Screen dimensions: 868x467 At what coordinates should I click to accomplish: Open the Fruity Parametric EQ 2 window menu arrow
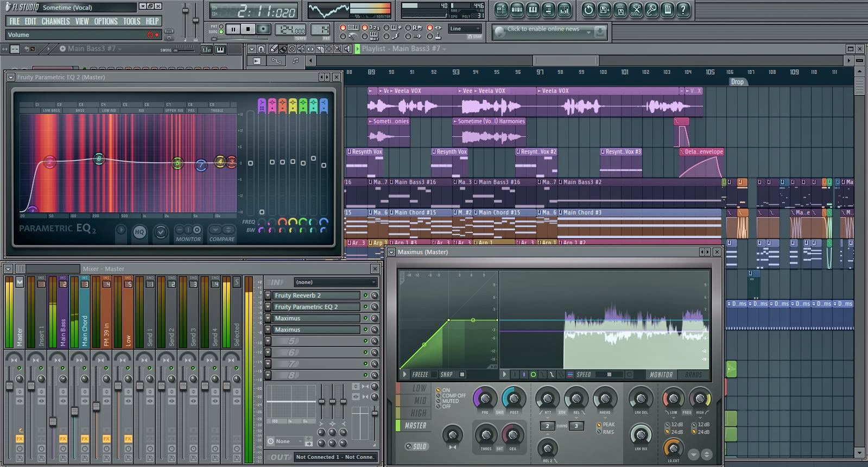pos(10,77)
